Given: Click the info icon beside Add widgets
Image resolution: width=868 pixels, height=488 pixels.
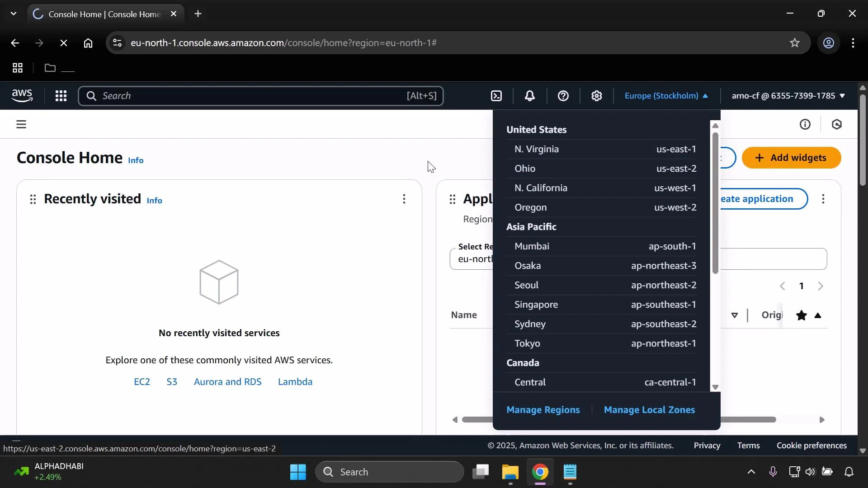Looking at the screenshot, I should click(x=806, y=124).
